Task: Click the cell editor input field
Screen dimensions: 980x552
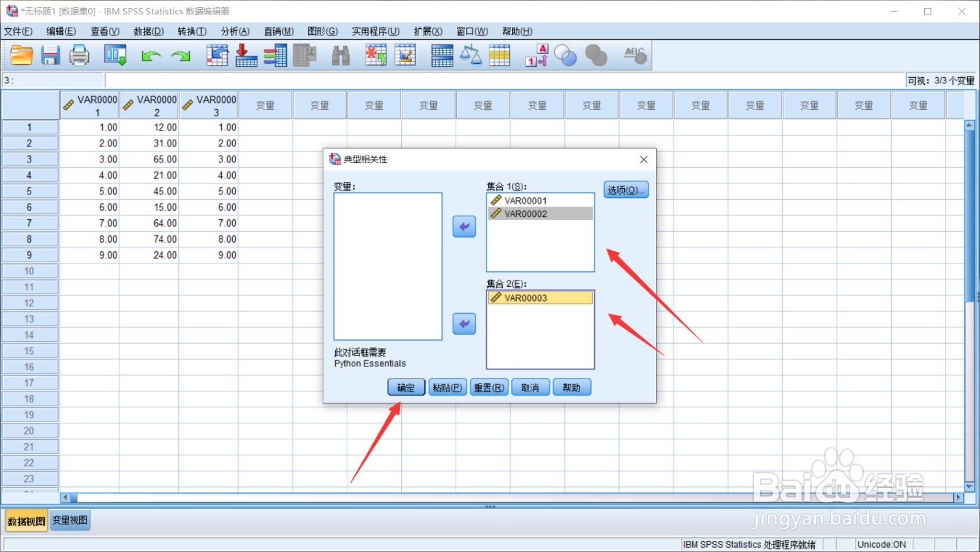Action: (505, 80)
